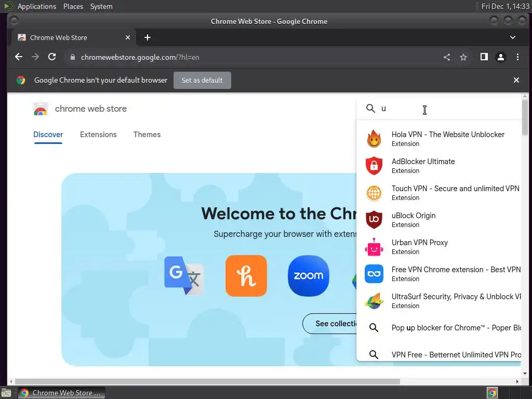Image resolution: width=532 pixels, height=399 pixels.
Task: Open Chrome's three-dot menu
Action: tap(518, 57)
